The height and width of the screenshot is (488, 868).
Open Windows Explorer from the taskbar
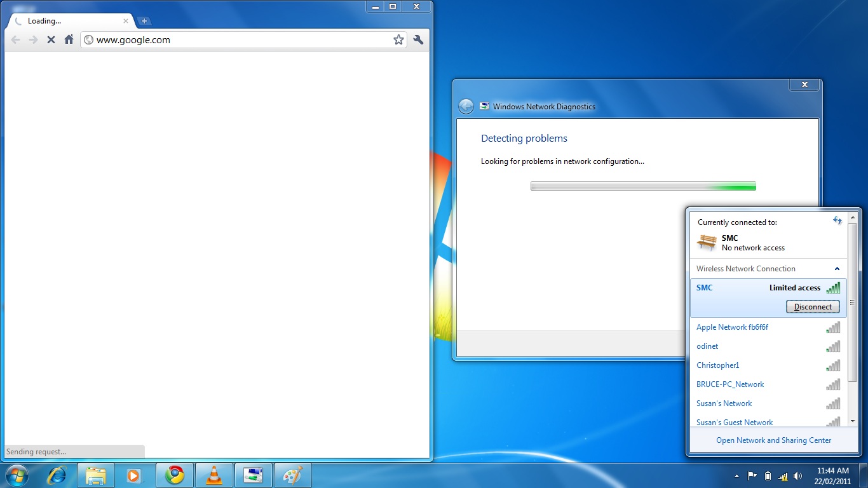pyautogui.click(x=96, y=475)
